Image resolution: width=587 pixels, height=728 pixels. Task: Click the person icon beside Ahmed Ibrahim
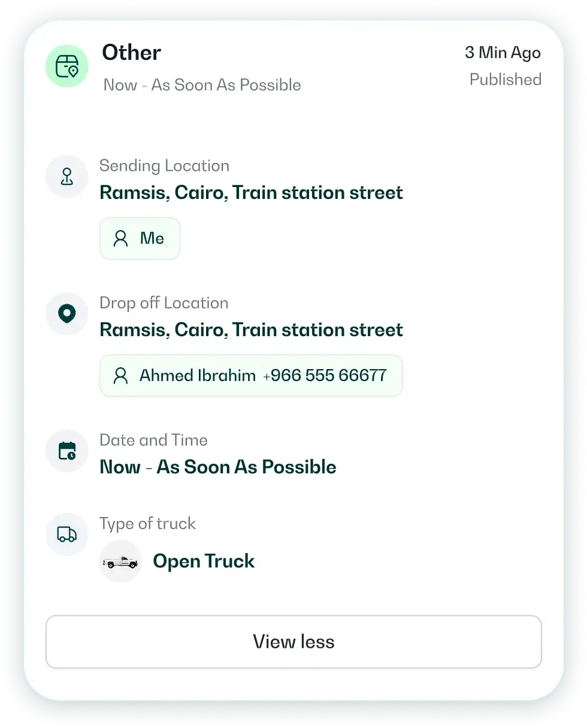click(x=121, y=376)
